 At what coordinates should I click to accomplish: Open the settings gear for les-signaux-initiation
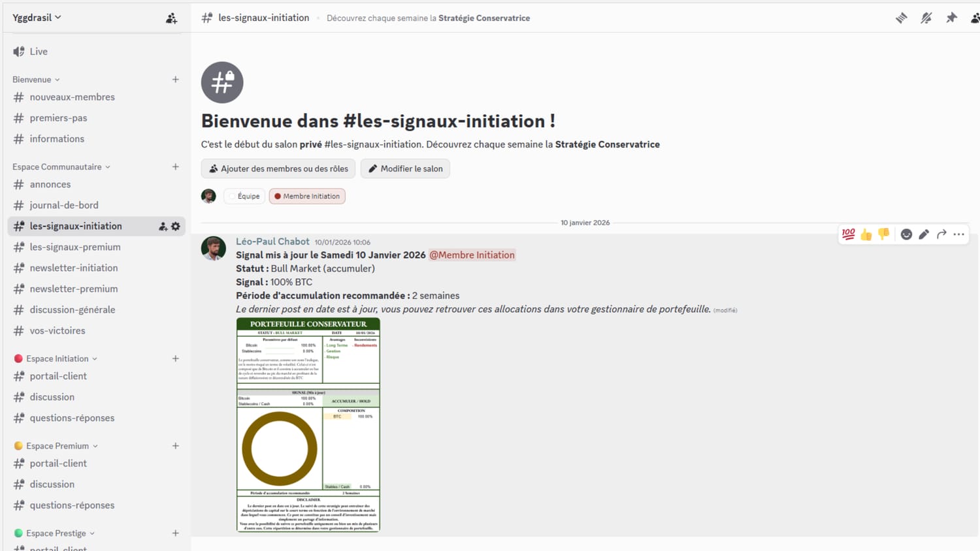click(176, 227)
